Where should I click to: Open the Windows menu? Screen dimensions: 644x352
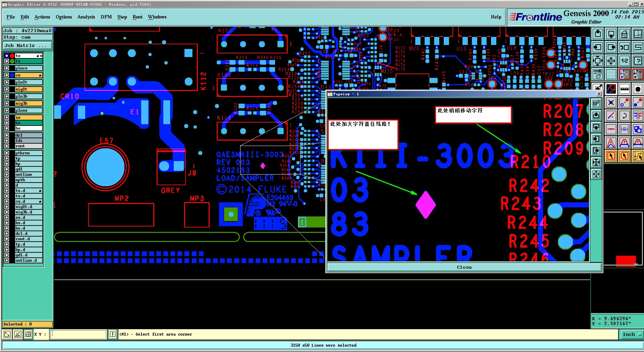(157, 17)
